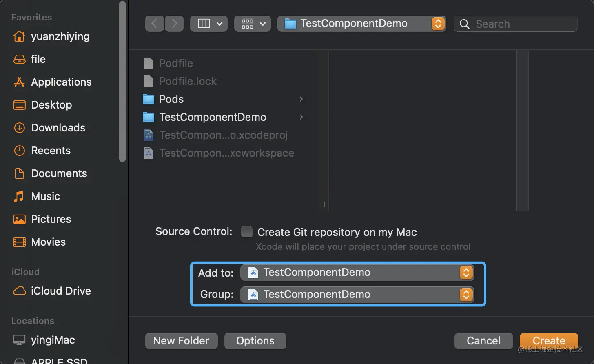This screenshot has height=364, width=594.
Task: Click the Create button
Action: point(549,341)
